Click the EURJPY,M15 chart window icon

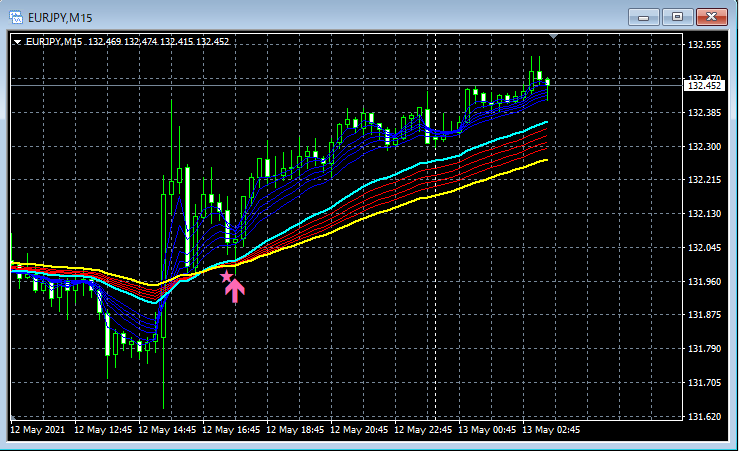pyautogui.click(x=16, y=18)
